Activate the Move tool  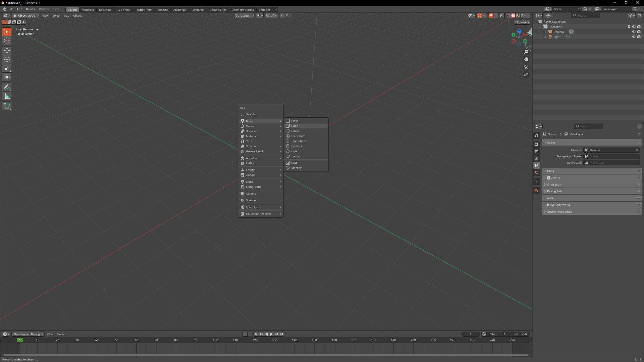point(7,51)
